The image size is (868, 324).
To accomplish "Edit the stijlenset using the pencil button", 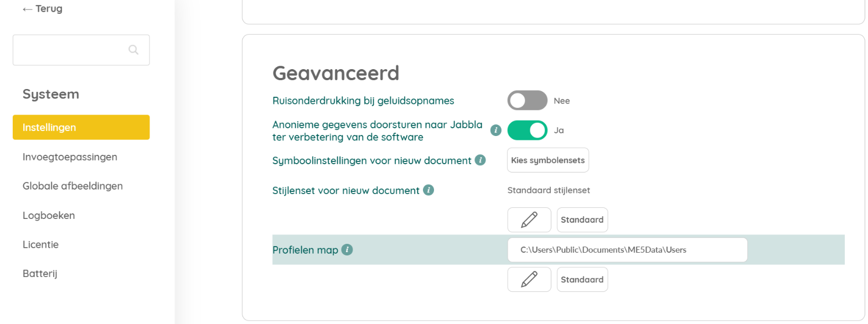I will coord(529,220).
